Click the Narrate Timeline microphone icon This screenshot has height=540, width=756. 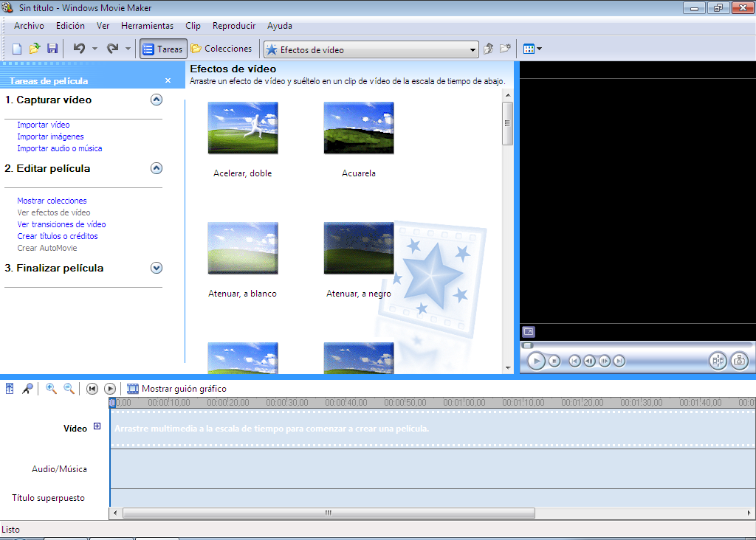tap(27, 388)
